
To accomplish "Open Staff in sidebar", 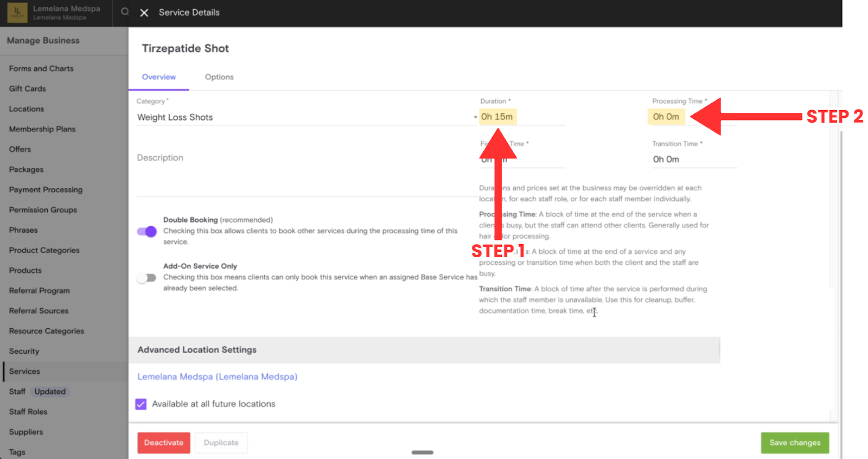I will pyautogui.click(x=17, y=392).
